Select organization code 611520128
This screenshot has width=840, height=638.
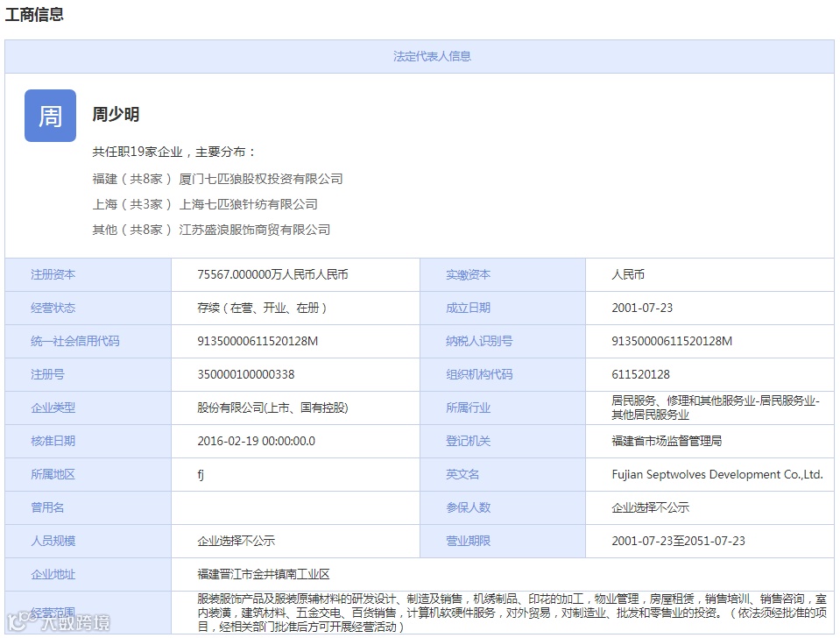coord(640,374)
